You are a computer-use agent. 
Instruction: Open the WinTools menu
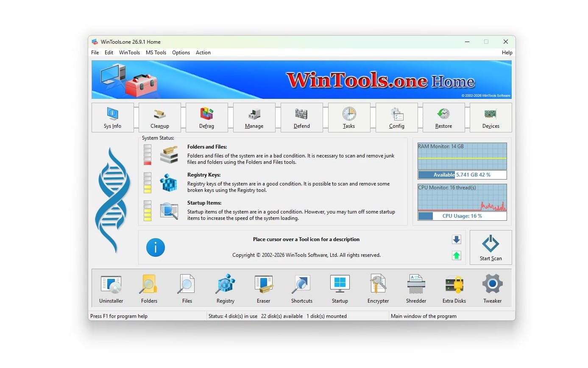(129, 53)
